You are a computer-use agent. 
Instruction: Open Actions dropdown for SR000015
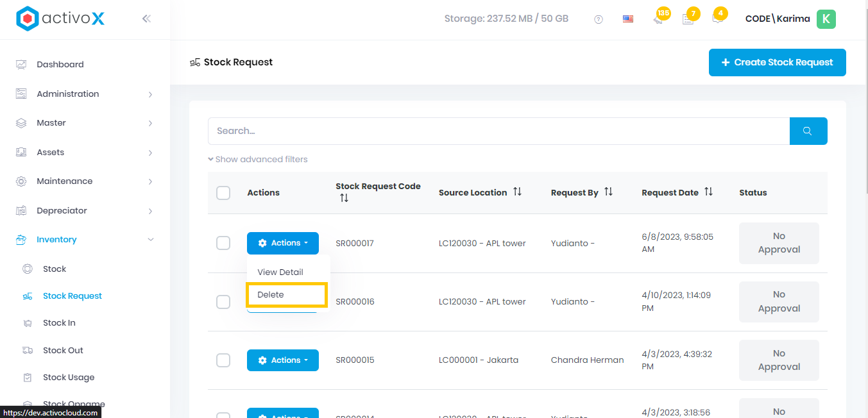pyautogui.click(x=282, y=360)
